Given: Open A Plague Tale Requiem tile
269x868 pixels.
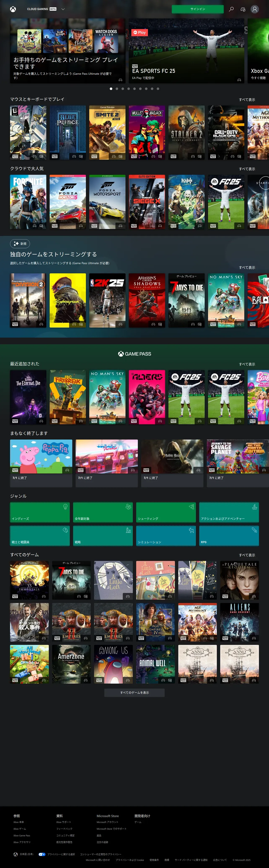Looking at the screenshot, I should (x=240, y=580).
